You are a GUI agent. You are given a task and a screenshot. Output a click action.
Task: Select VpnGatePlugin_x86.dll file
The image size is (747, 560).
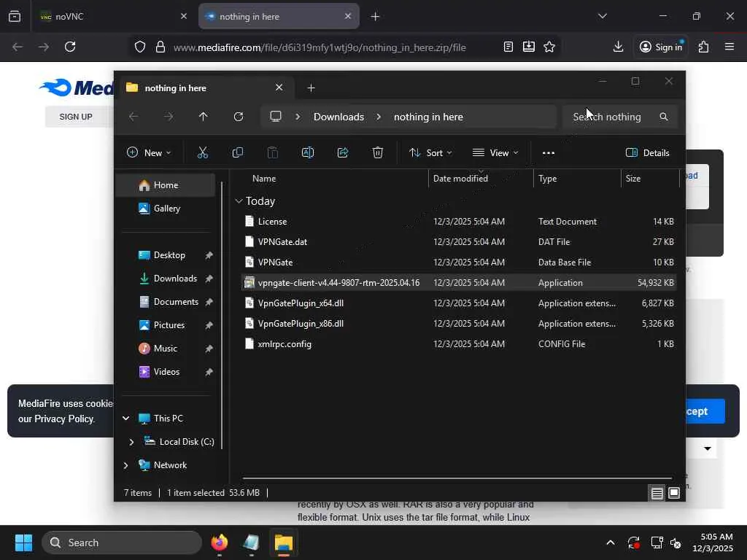click(458, 324)
